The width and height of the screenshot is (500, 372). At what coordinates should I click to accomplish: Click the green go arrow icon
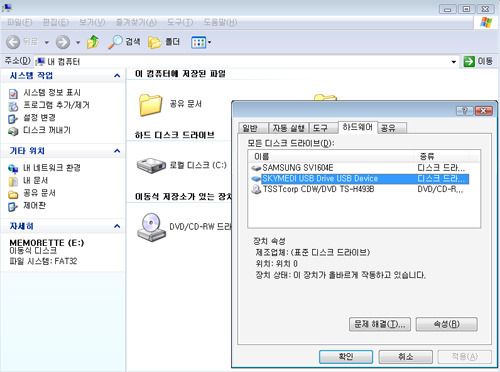tap(469, 62)
